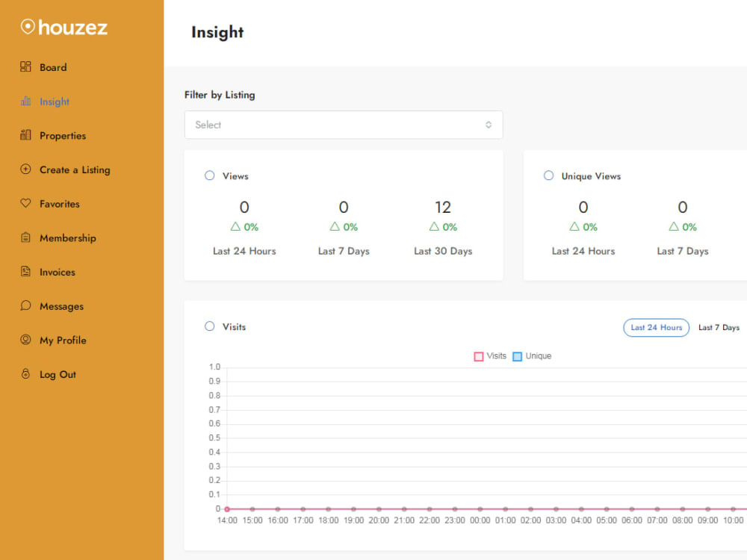The height and width of the screenshot is (560, 747).
Task: Click Views triangle above Last 24 Hours
Action: point(235,227)
